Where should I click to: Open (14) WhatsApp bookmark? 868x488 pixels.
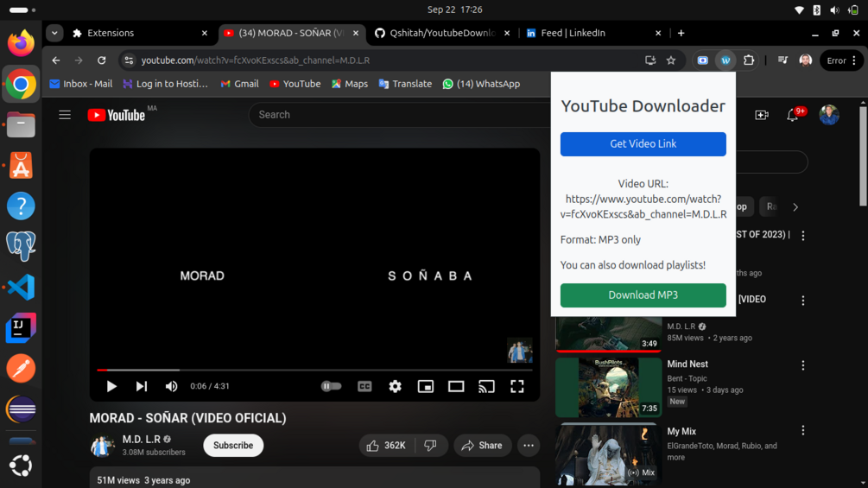click(x=481, y=84)
